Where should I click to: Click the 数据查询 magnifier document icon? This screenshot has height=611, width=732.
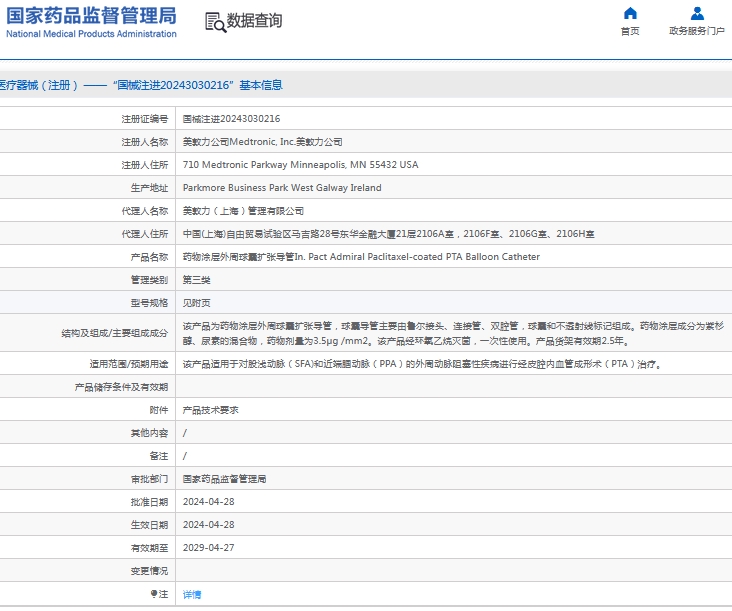point(215,22)
